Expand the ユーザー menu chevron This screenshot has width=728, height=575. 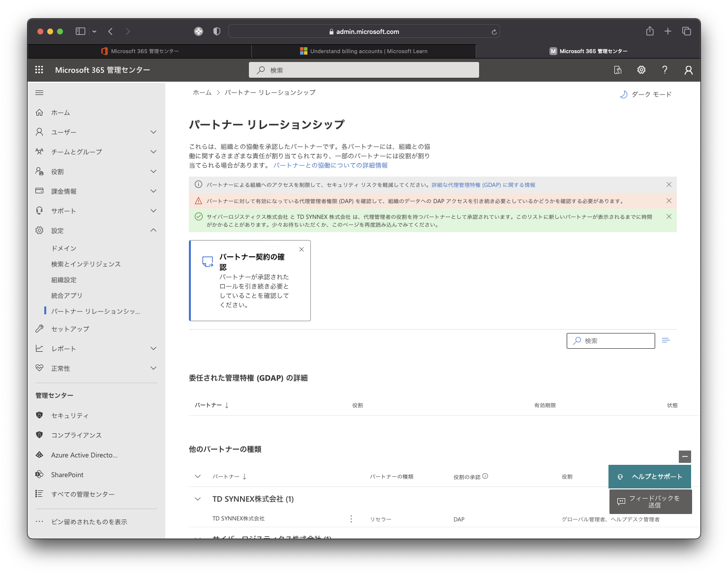(153, 132)
